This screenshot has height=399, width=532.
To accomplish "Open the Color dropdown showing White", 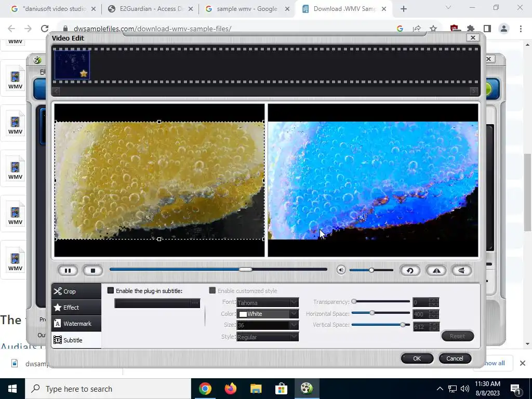I will [x=268, y=314].
